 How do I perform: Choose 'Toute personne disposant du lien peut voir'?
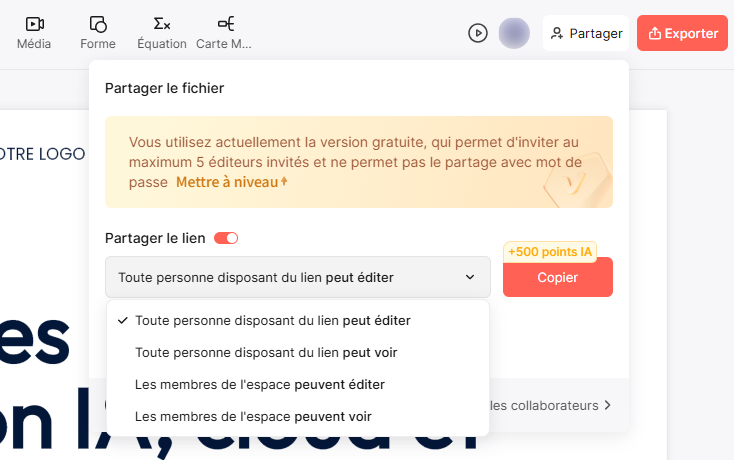coord(298,352)
